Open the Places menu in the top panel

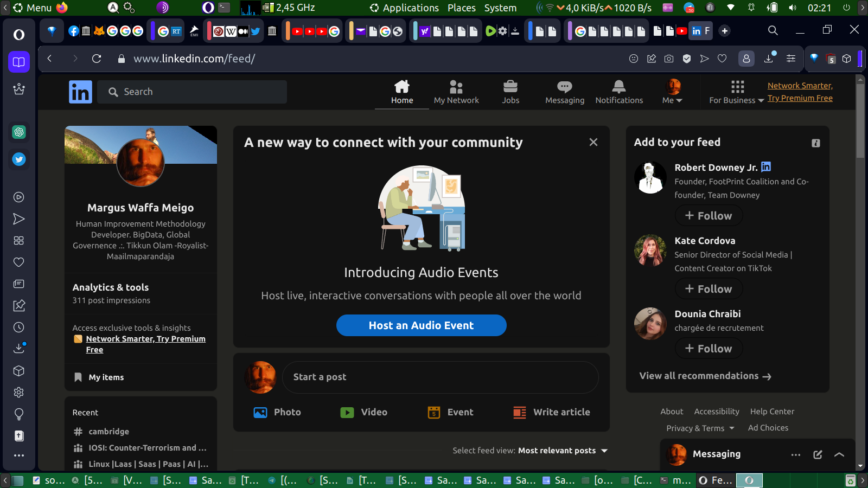462,8
